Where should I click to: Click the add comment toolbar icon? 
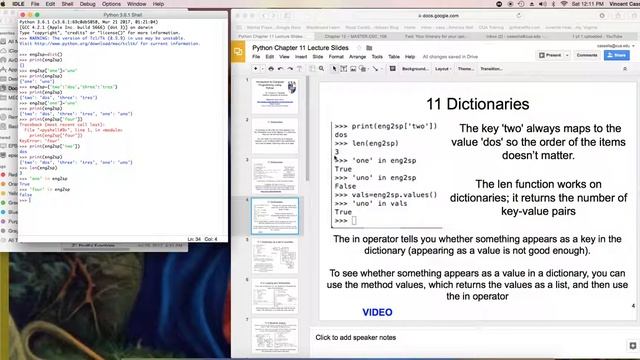(392, 69)
